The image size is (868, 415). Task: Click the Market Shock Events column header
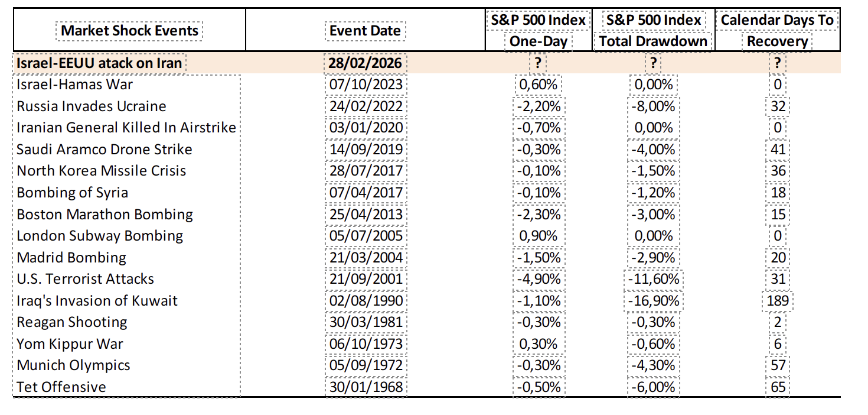tap(129, 30)
